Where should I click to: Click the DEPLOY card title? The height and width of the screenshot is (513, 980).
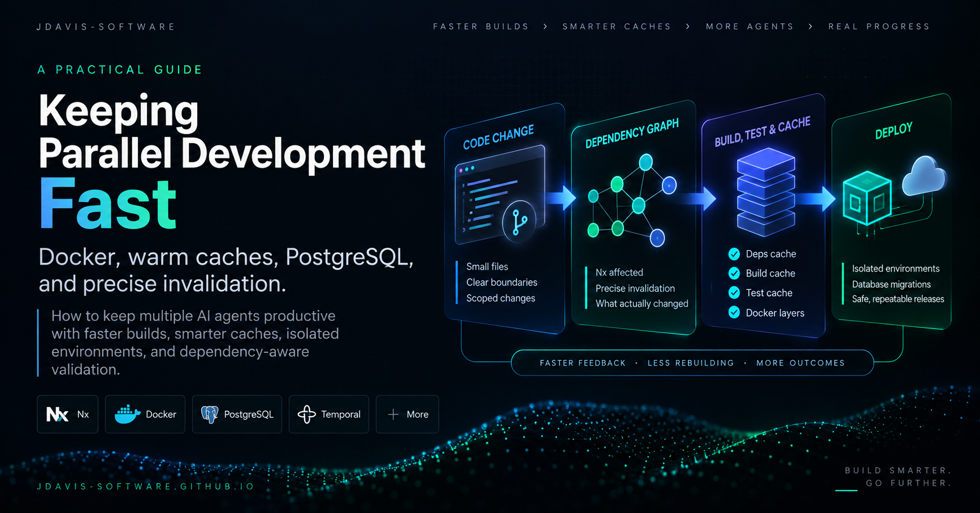[894, 131]
